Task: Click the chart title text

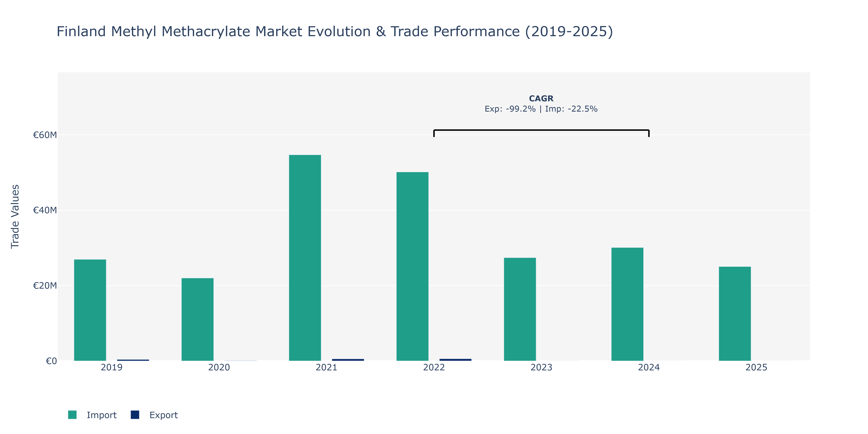Action: click(335, 31)
